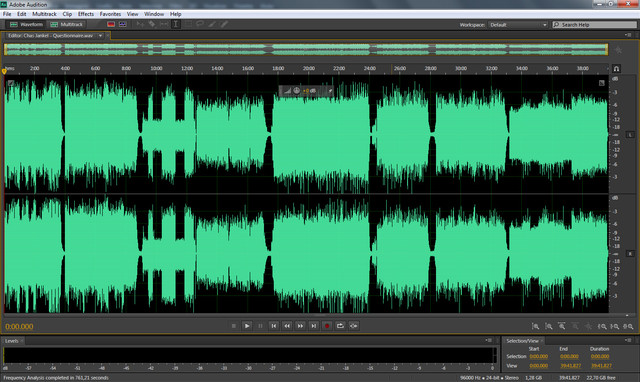This screenshot has height=382, width=640.
Task: Show the spectral pitch display
Action: [x=122, y=24]
